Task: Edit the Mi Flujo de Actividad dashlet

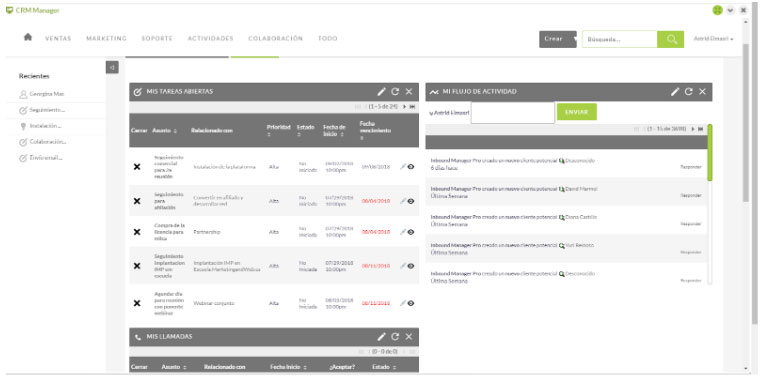Action: coord(675,92)
